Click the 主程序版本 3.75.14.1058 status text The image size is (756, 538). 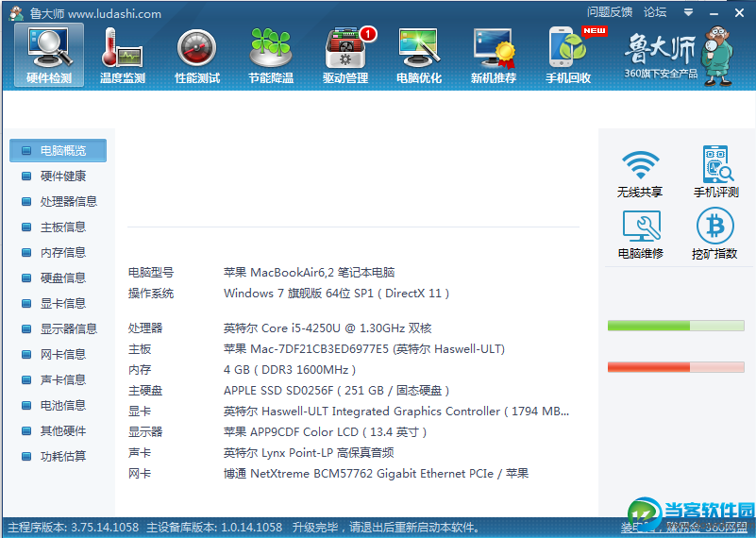[74, 528]
